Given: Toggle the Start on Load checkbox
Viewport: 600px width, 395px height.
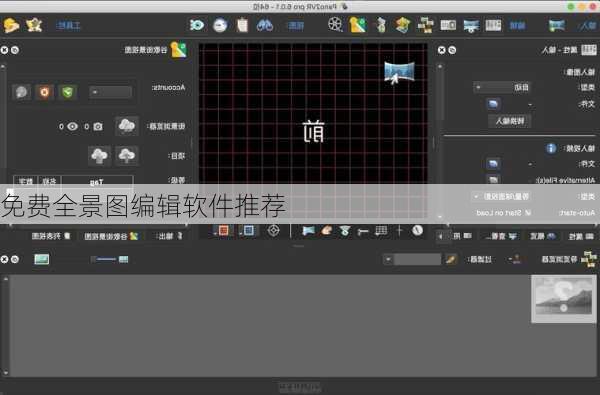Looking at the screenshot, I should 528,212.
